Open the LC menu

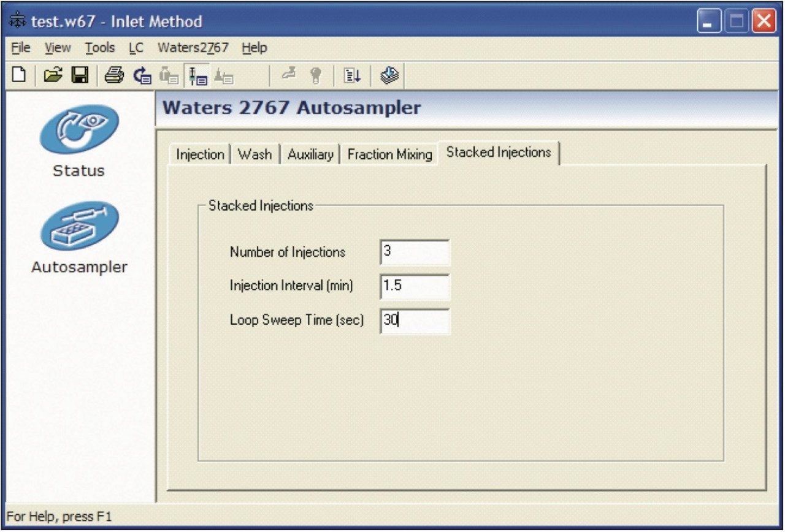coord(136,47)
